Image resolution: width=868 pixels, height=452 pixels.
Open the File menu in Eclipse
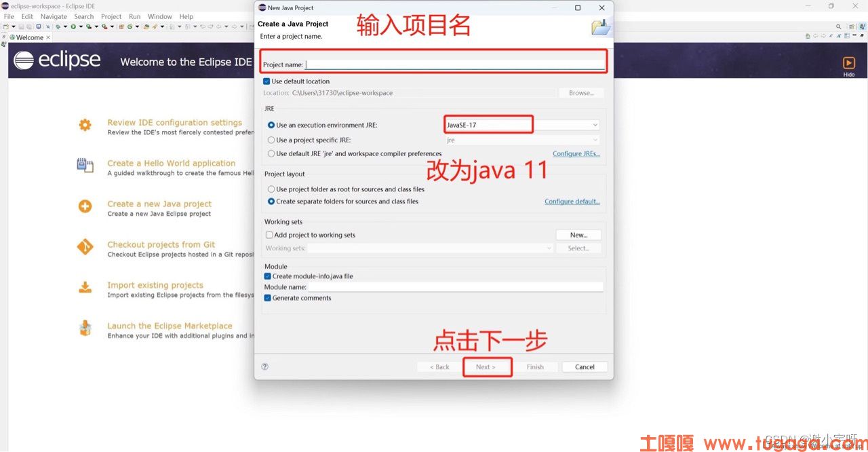point(9,16)
